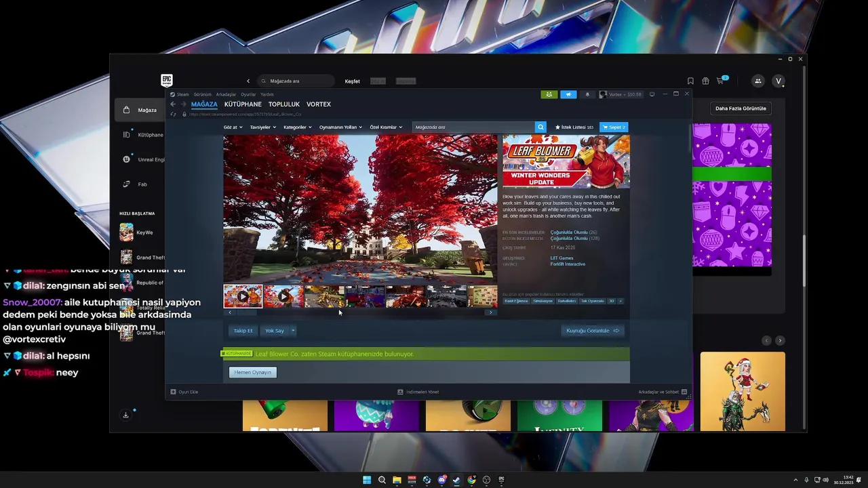868x488 pixels.
Task: Click Windows Start button
Action: pos(367,480)
